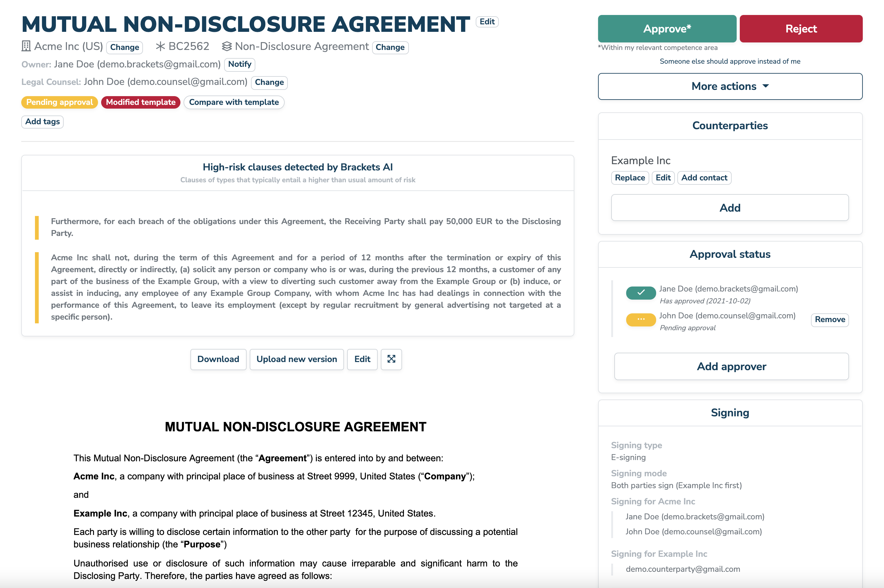Image resolution: width=884 pixels, height=588 pixels.
Task: Click the Add approver button
Action: (731, 366)
